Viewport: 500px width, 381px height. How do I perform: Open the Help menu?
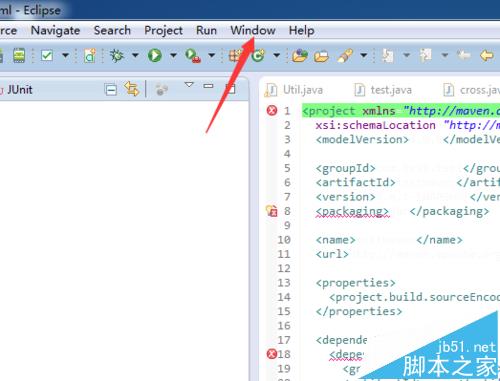click(301, 31)
